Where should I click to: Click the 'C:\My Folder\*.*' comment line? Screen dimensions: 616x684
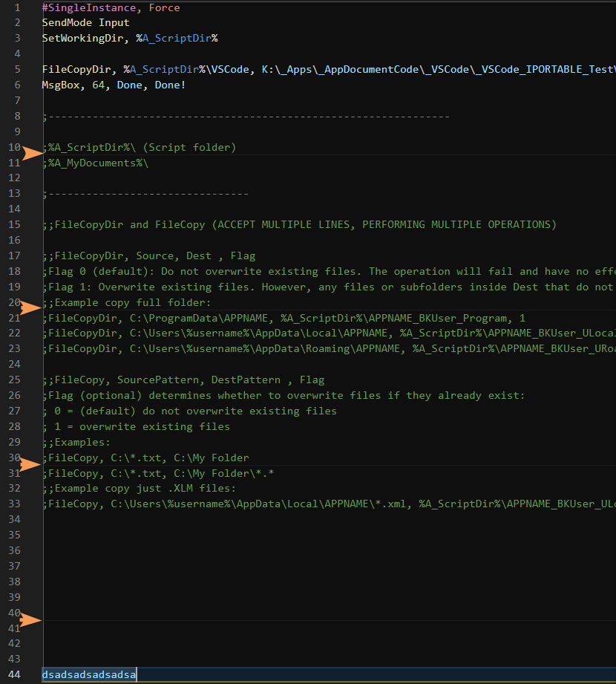coord(158,474)
